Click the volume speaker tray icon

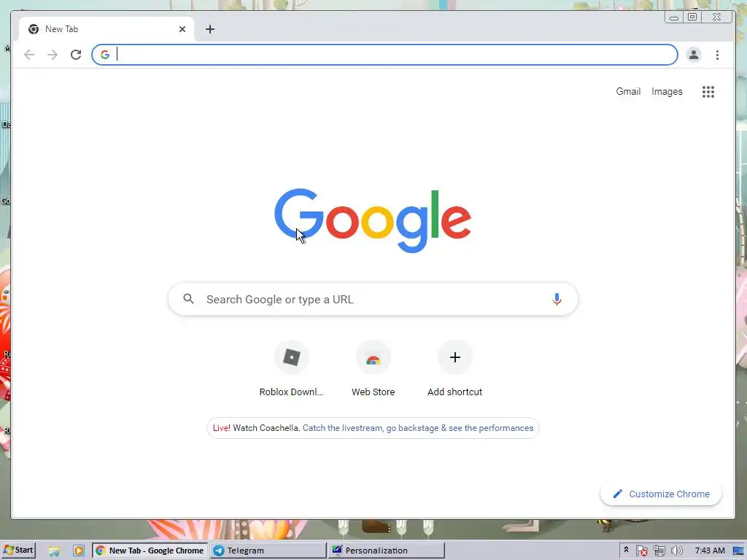coord(676,551)
